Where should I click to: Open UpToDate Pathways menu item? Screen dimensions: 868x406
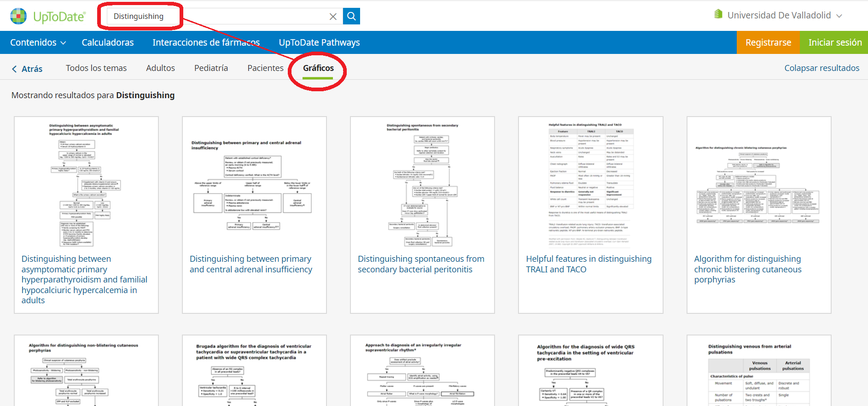[x=319, y=42]
